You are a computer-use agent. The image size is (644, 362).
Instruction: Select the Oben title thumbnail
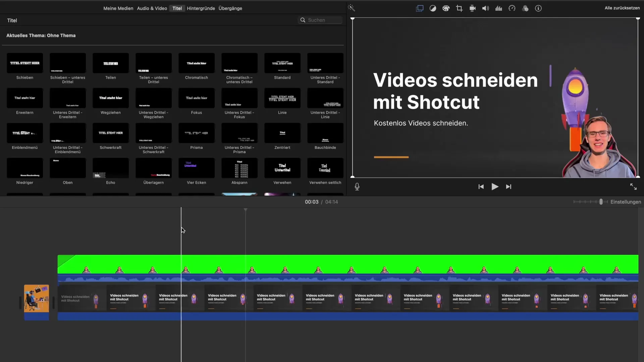coord(68,168)
